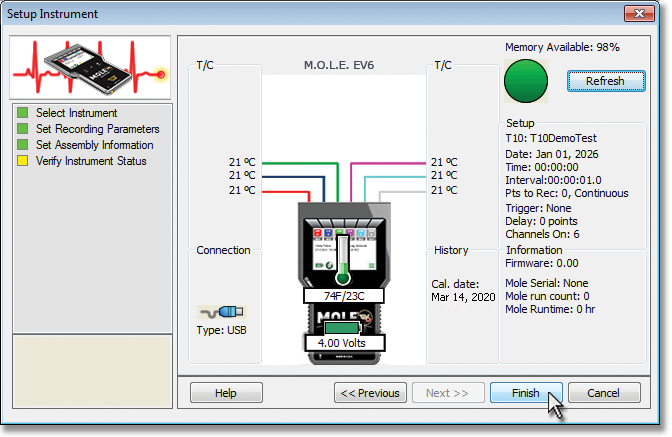Click the Memory Available: 98% text

coord(562,47)
